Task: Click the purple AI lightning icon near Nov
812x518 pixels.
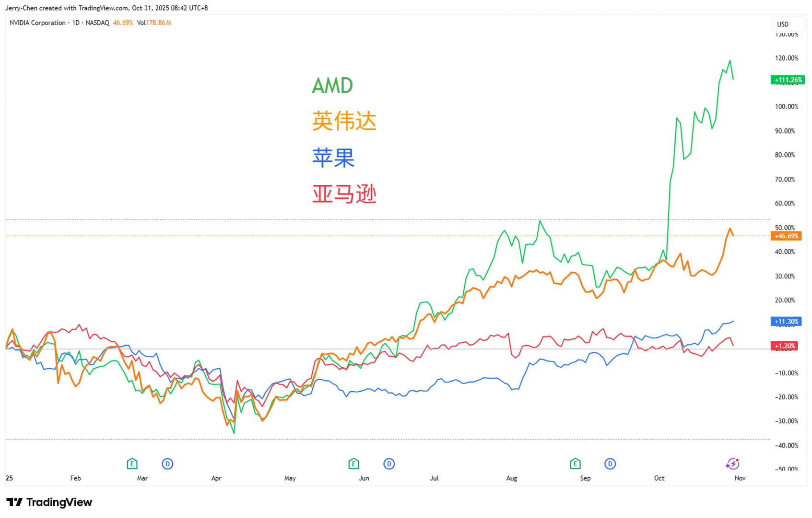Action: [733, 464]
